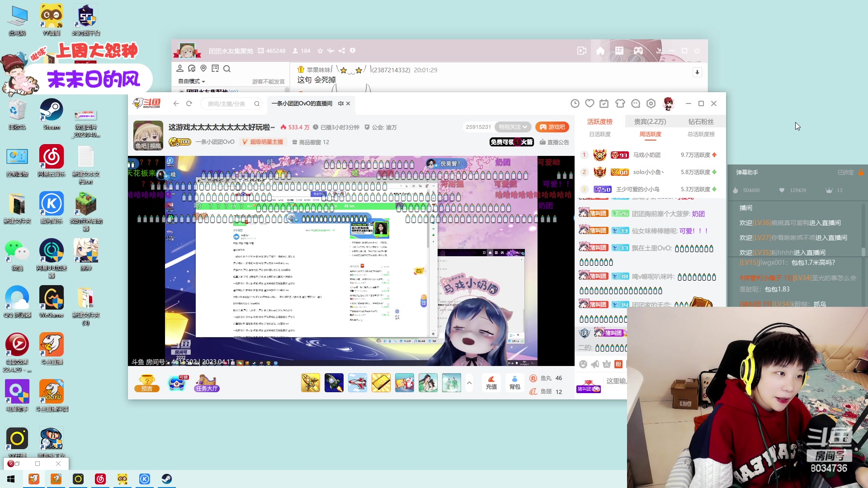Click the share icon in YY header
This screenshot has width=868, height=488.
pos(342,51)
